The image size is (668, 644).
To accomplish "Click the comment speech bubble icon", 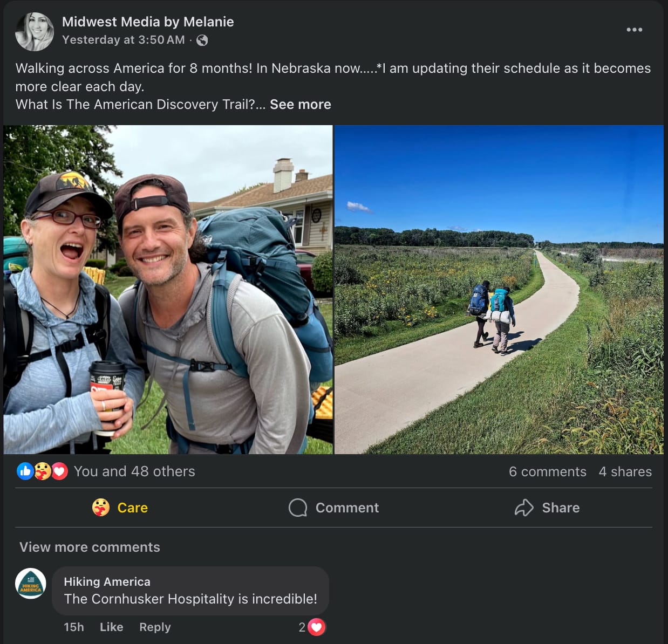I will point(298,508).
